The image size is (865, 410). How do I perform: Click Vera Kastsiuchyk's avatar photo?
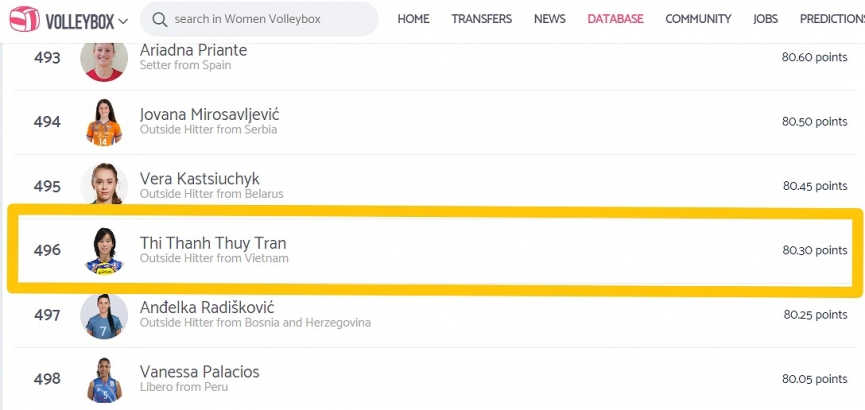pyautogui.click(x=104, y=184)
